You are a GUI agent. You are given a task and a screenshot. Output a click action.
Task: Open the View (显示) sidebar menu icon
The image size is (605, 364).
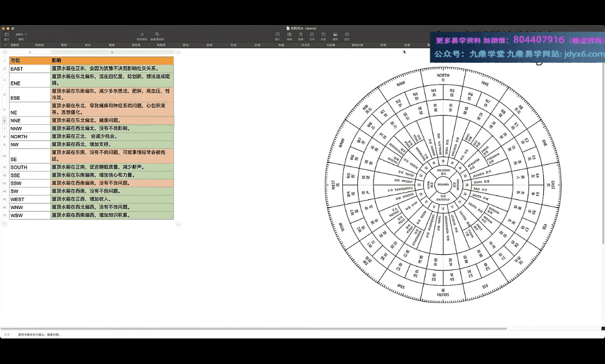pos(7,35)
